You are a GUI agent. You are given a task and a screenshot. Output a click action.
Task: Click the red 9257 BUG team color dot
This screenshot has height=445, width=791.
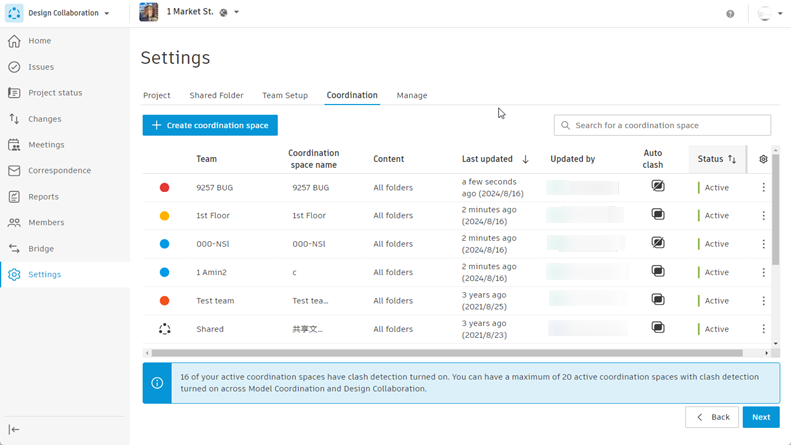click(x=165, y=188)
